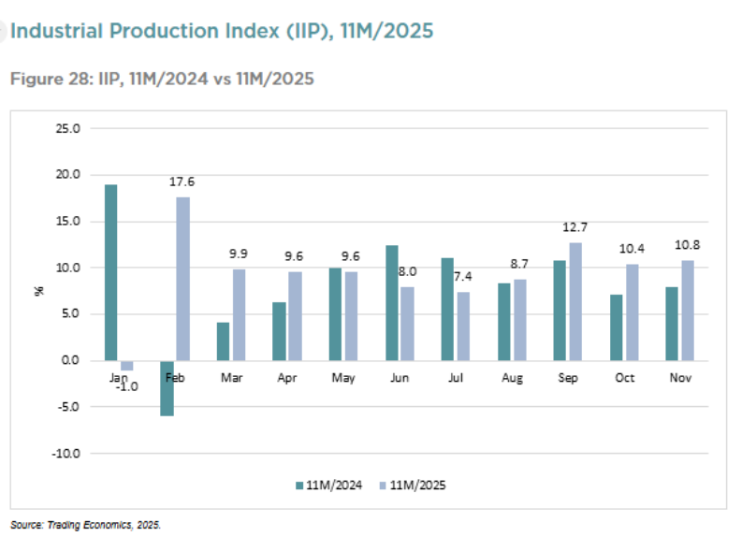
Task: Click the -1.0 data label under Jan
Action: click(x=127, y=385)
